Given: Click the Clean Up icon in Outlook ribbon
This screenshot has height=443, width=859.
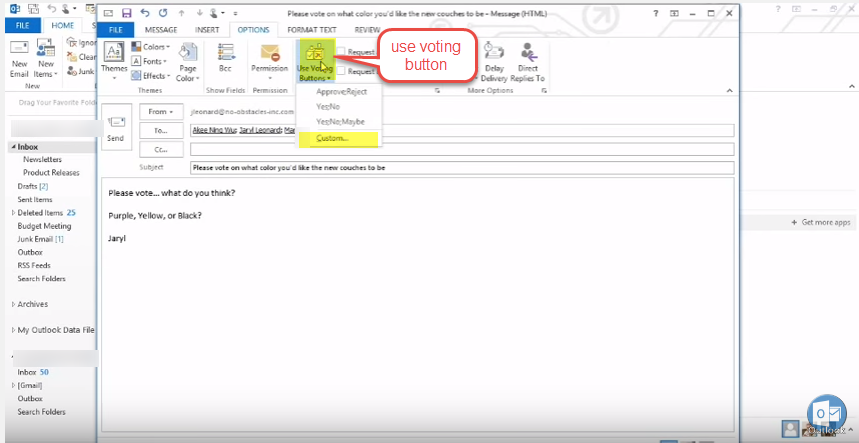Looking at the screenshot, I should pos(72,56).
